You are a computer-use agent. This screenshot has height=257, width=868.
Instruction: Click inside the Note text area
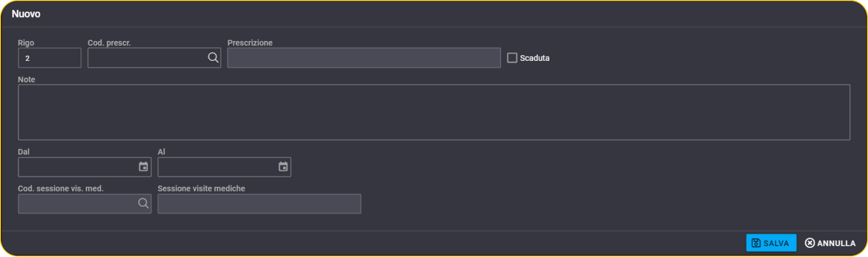coord(434,112)
